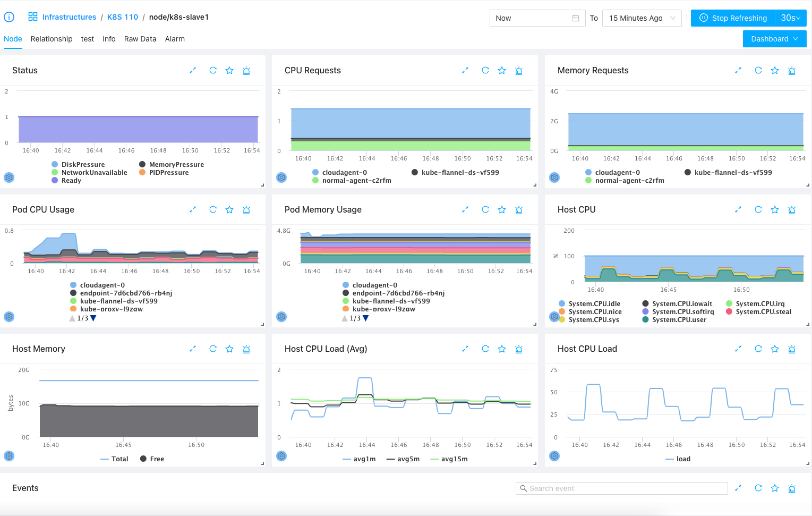Open the Dashboard dropdown menu
The height and width of the screenshot is (516, 812).
[x=774, y=39]
